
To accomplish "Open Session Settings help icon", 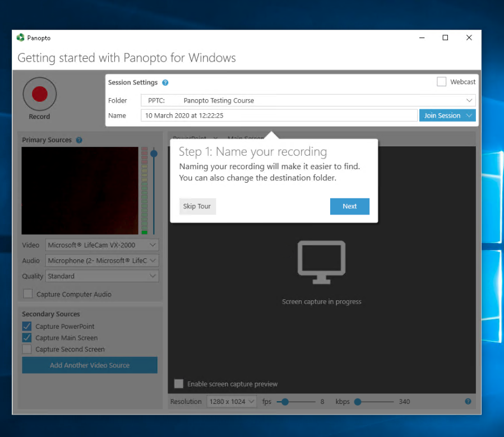I will (x=165, y=82).
